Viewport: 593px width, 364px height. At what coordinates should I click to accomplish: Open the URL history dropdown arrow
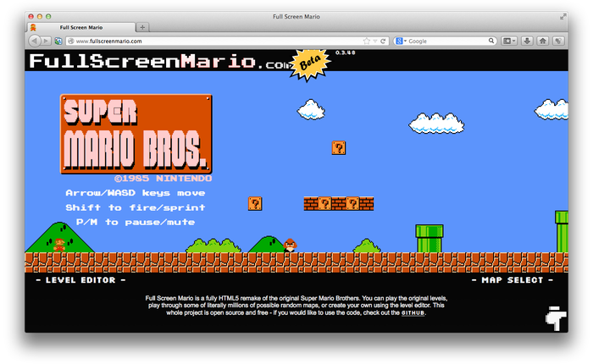coord(375,41)
